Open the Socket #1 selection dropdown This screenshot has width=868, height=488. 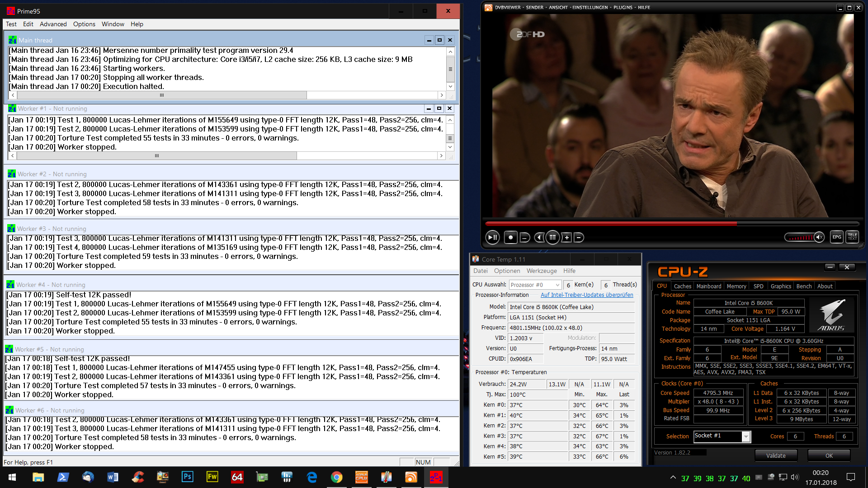(x=746, y=436)
